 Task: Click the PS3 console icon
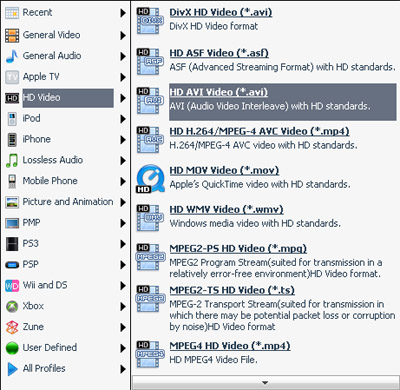point(12,244)
